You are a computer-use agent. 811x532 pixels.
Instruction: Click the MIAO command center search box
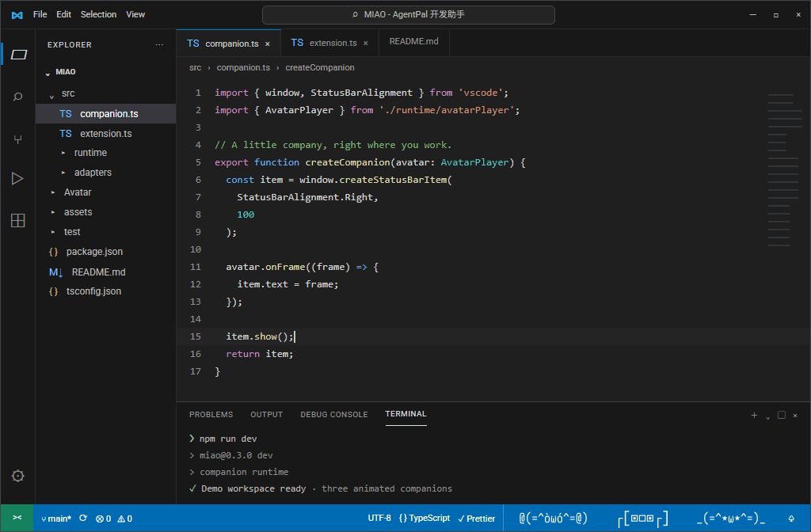[409, 15]
